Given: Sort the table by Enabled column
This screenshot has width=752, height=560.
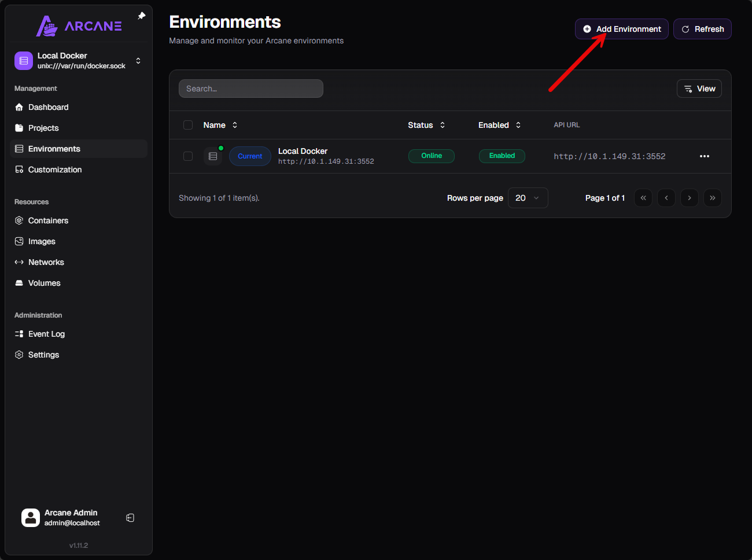Looking at the screenshot, I should (499, 125).
